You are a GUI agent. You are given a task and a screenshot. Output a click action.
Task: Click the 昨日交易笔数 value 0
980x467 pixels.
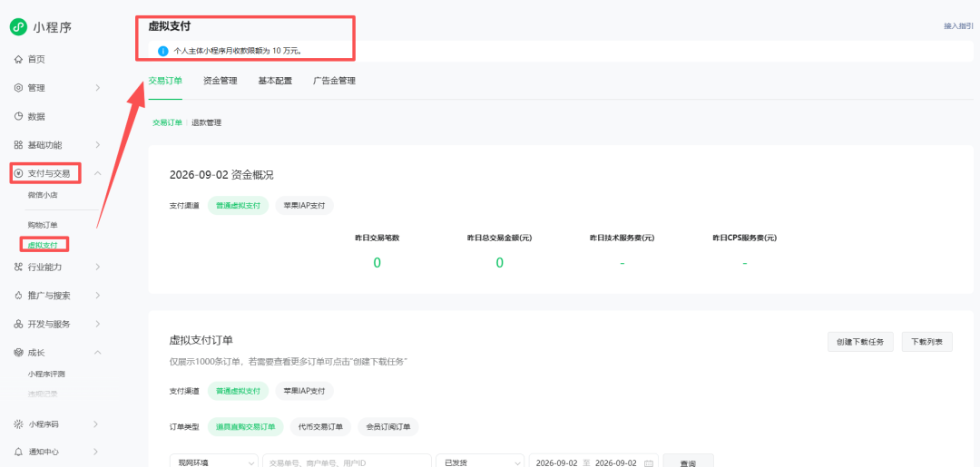click(x=377, y=263)
